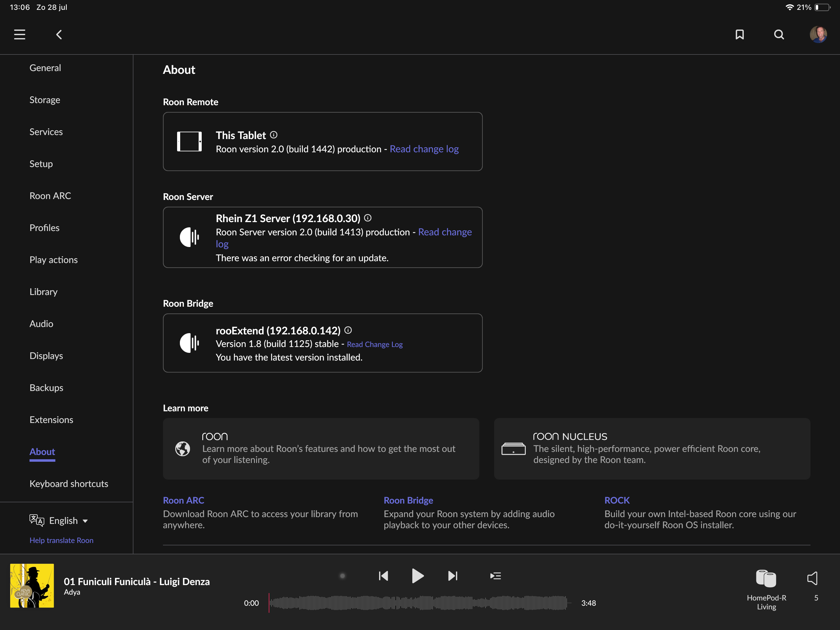Click Help translate Roon link
The width and height of the screenshot is (840, 630).
[61, 540]
